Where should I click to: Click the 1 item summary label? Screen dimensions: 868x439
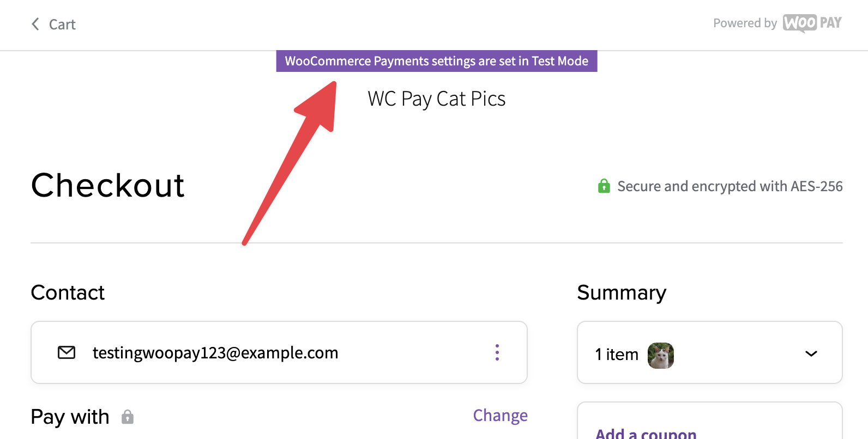(617, 355)
